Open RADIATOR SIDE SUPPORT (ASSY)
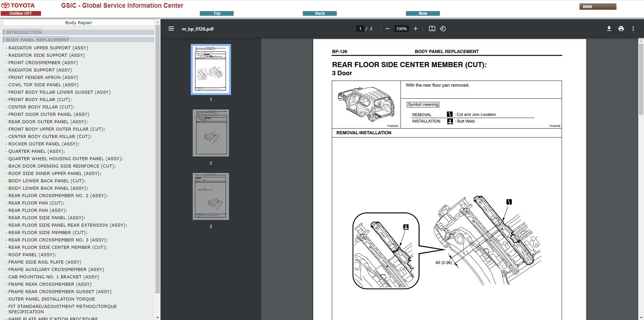644x320 pixels. [46, 55]
